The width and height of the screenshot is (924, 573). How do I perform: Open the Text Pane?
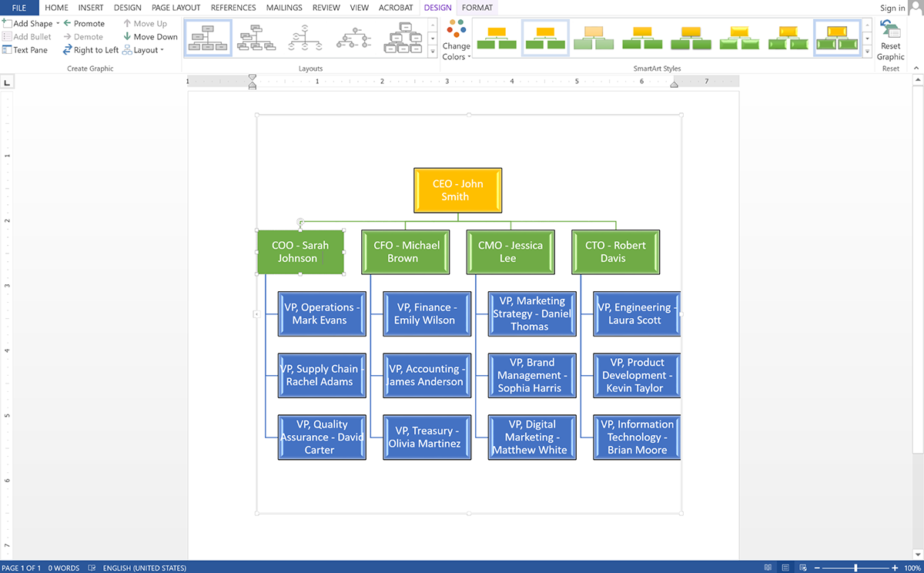pos(25,50)
